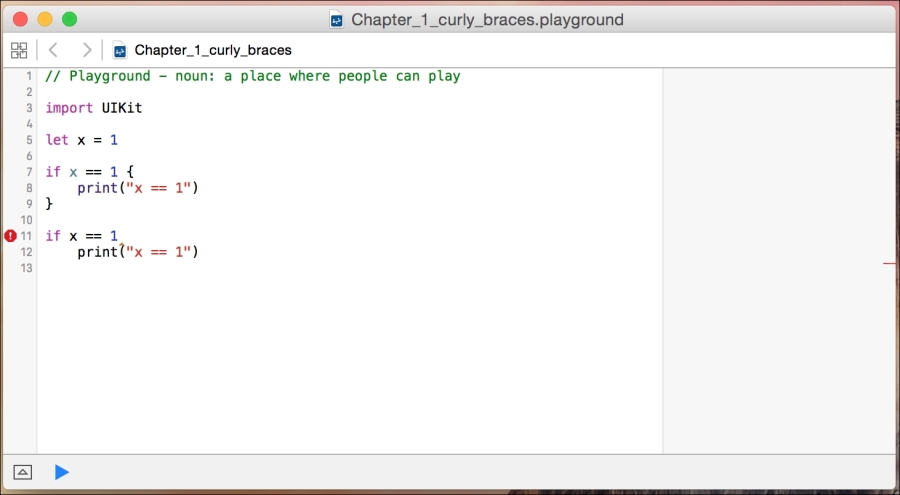Screen dimensions: 900x495
Task: Click the red error icon on line 11
Action: click(x=10, y=236)
